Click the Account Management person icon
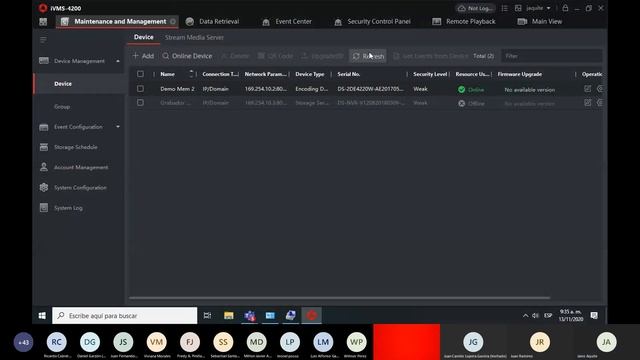The width and height of the screenshot is (640, 360). (x=44, y=167)
